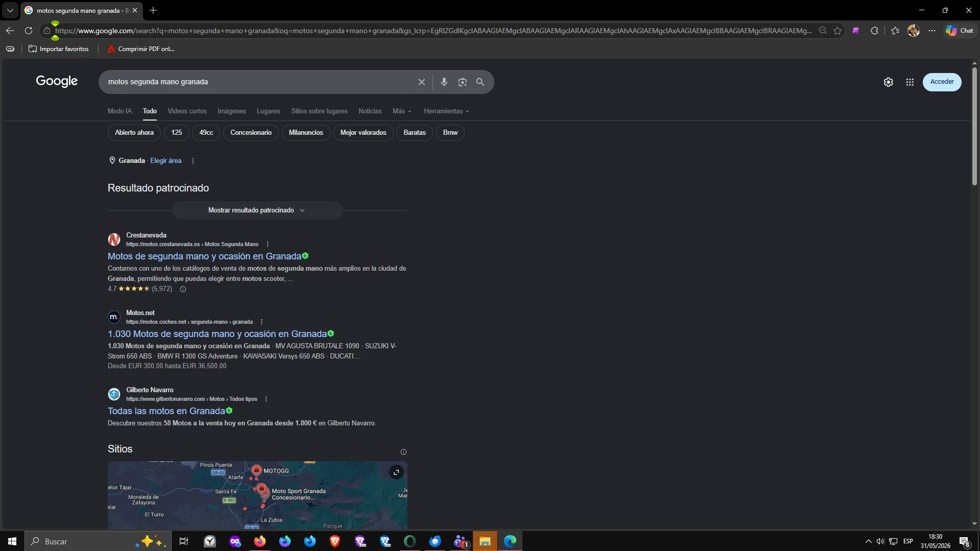
Task: Open Gilberto Navarro result three-dot menu
Action: tap(266, 399)
